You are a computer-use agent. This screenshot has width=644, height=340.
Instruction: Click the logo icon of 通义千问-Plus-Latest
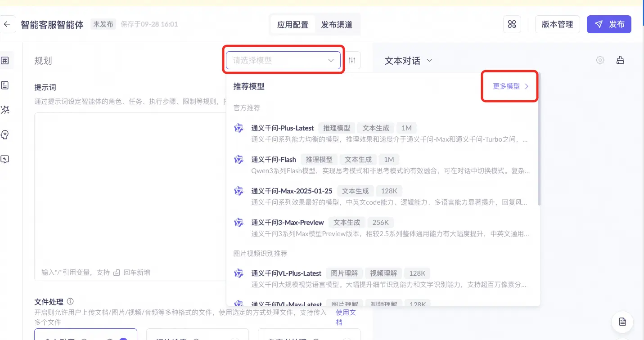click(x=239, y=128)
